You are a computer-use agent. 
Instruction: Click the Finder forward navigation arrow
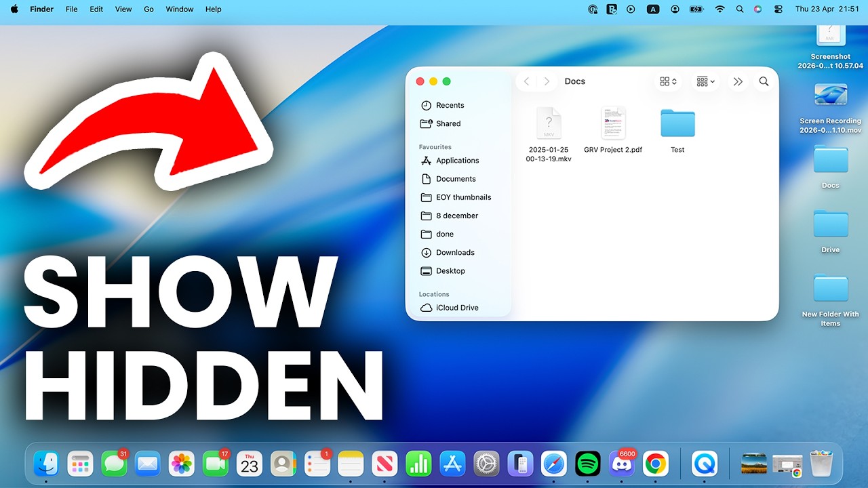547,81
